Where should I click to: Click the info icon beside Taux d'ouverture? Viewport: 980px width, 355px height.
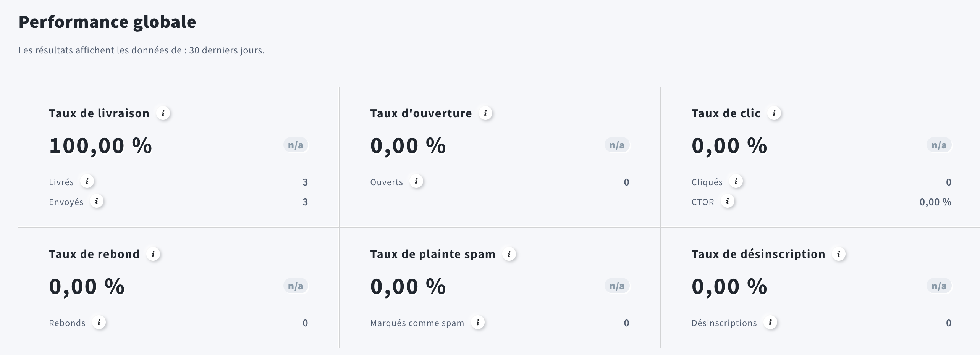click(x=486, y=113)
